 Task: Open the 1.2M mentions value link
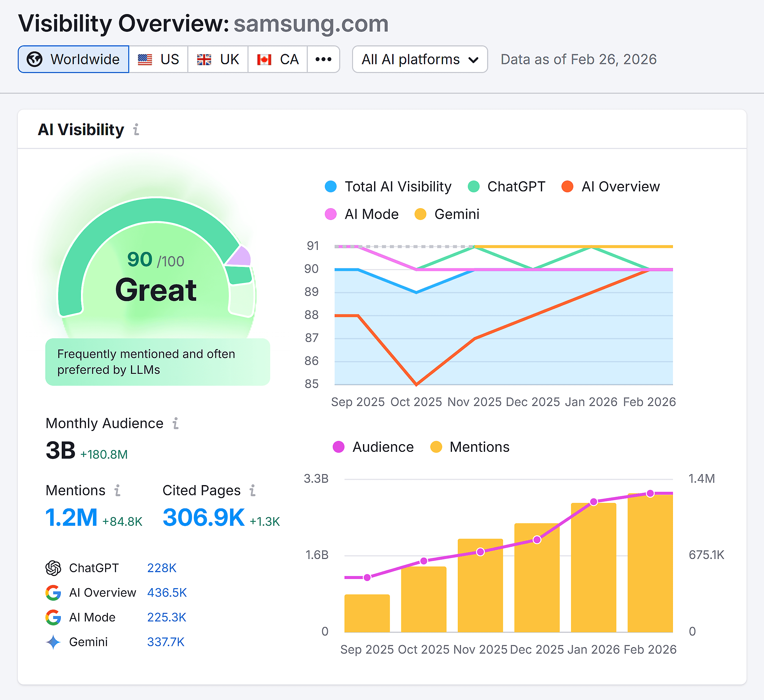(71, 518)
